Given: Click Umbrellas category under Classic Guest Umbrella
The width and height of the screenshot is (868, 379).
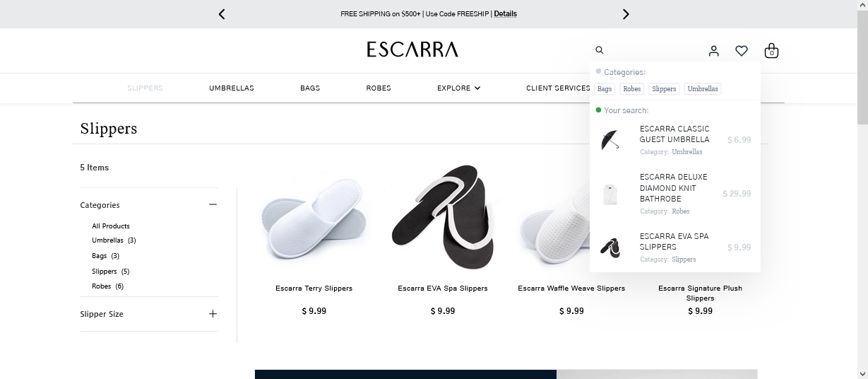Looking at the screenshot, I should click(687, 152).
